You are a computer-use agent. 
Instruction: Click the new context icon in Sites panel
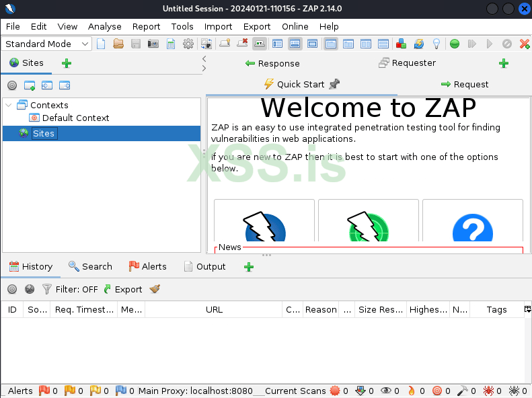[30, 85]
